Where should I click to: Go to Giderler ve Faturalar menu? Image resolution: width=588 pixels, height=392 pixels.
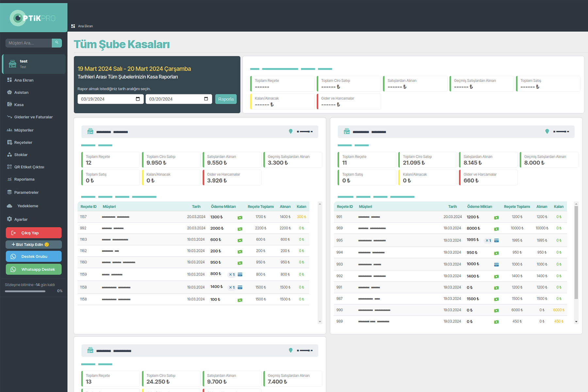pos(33,117)
